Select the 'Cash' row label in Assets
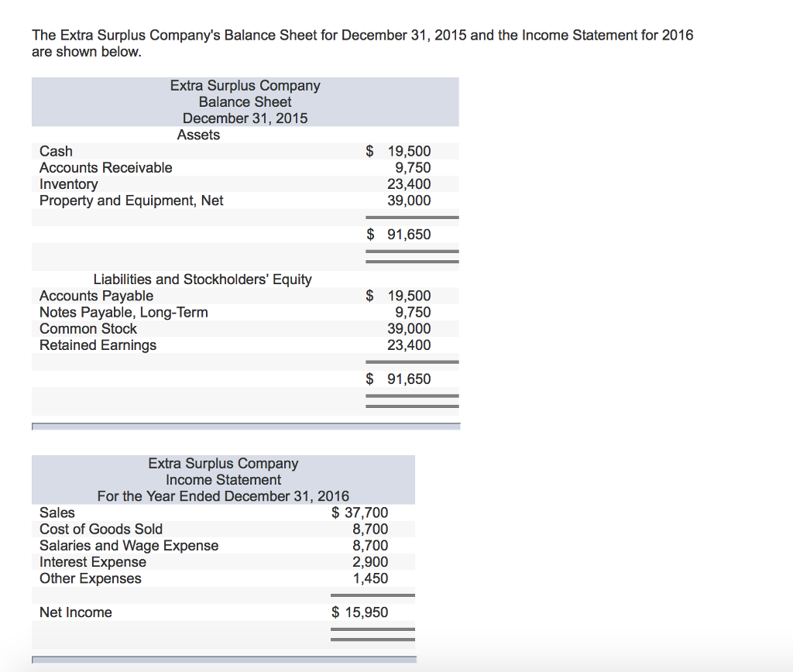 (56, 151)
